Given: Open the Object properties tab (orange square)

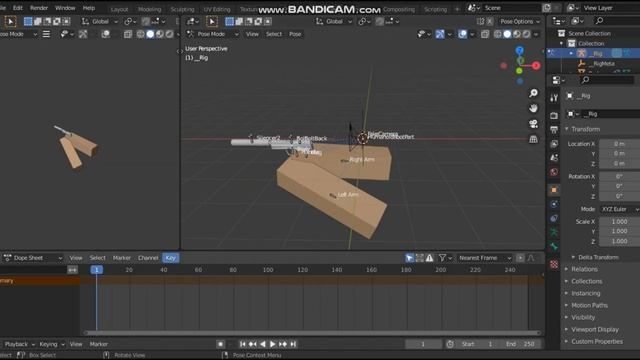Looking at the screenshot, I should (x=554, y=190).
